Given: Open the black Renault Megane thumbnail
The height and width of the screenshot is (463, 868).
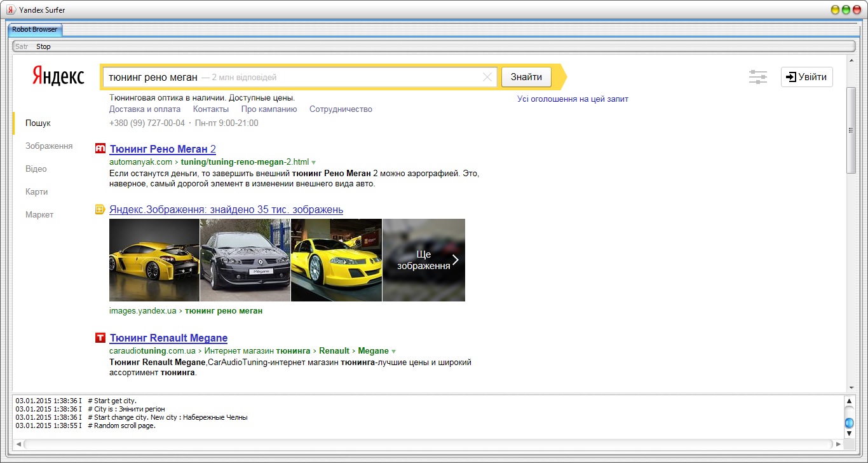Looking at the screenshot, I should tap(245, 260).
